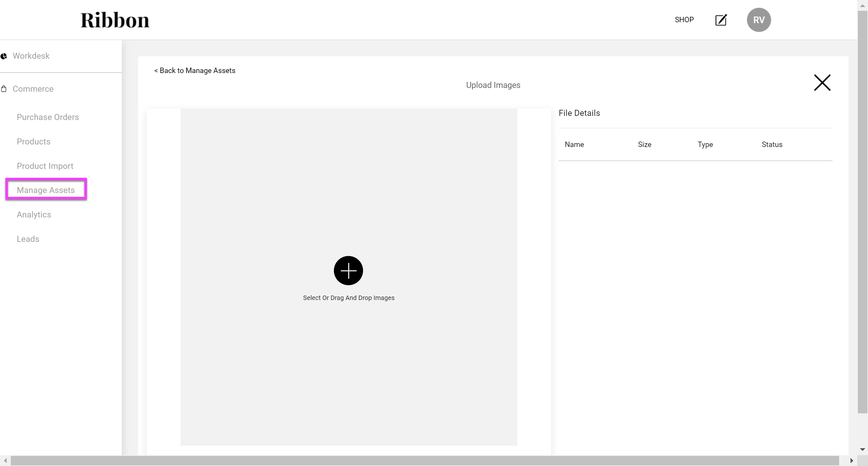The image size is (868, 466).
Task: Click the Workdesk pie chart icon
Action: 4,56
